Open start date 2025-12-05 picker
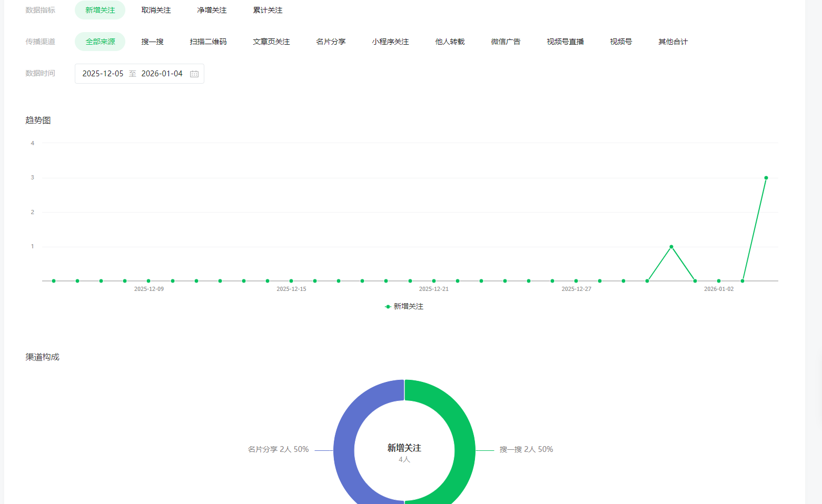Viewport: 822px width, 504px height. (103, 74)
